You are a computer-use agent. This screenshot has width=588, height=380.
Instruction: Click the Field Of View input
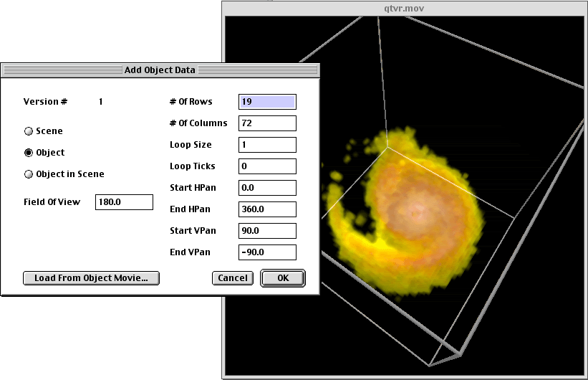124,202
